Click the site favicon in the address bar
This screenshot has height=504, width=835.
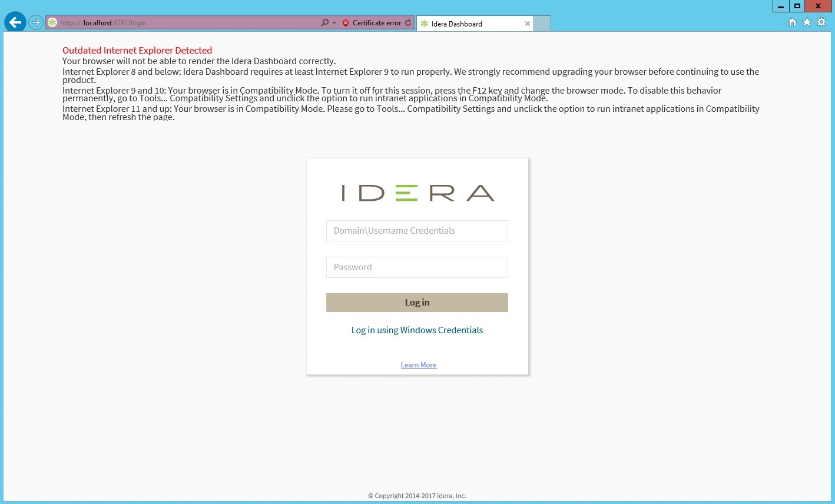[52, 23]
